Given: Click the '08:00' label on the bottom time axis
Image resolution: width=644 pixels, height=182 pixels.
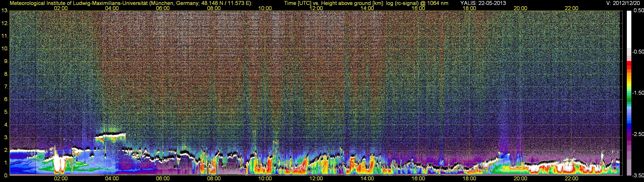Looking at the screenshot, I should (214, 179).
